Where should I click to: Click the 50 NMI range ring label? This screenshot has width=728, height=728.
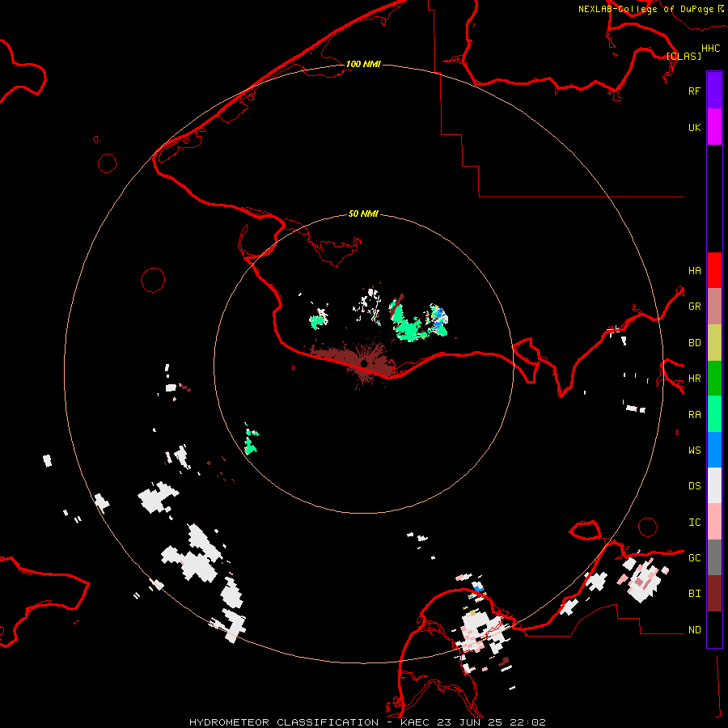pos(363,214)
